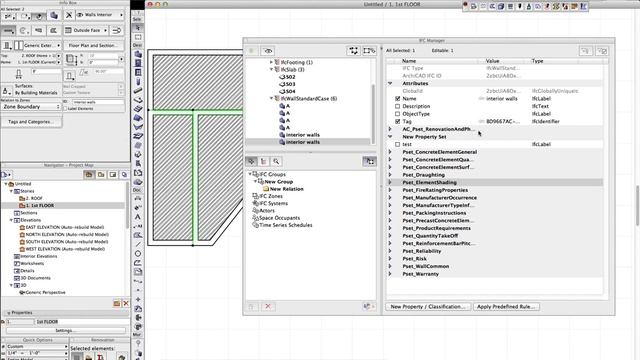Uncheck the Name attribute checkbox
640x360 pixels.
398,98
